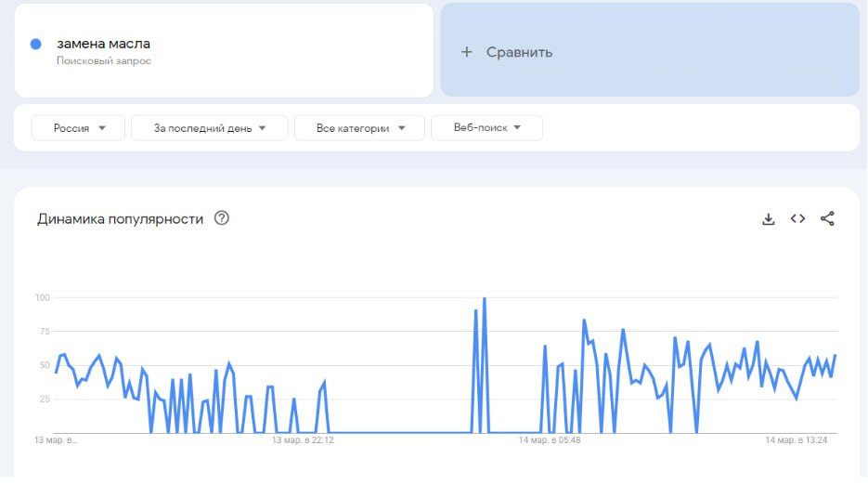The image size is (868, 485).
Task: Click the 75 value on the Y-axis
Action: 44,332
